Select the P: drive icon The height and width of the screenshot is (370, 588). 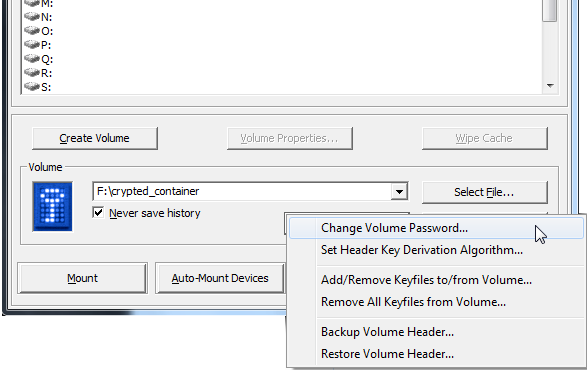tap(32, 45)
